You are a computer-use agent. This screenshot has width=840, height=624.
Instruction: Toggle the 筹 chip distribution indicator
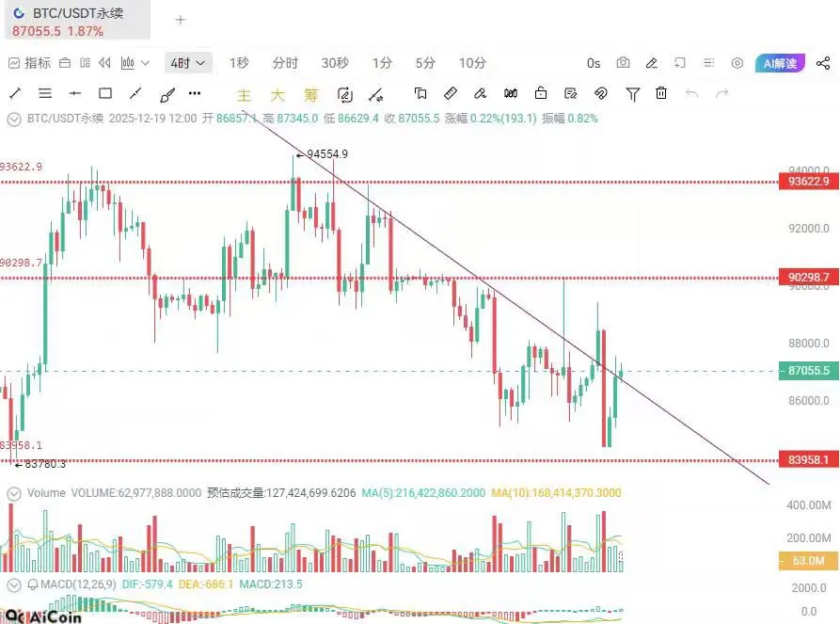click(311, 95)
